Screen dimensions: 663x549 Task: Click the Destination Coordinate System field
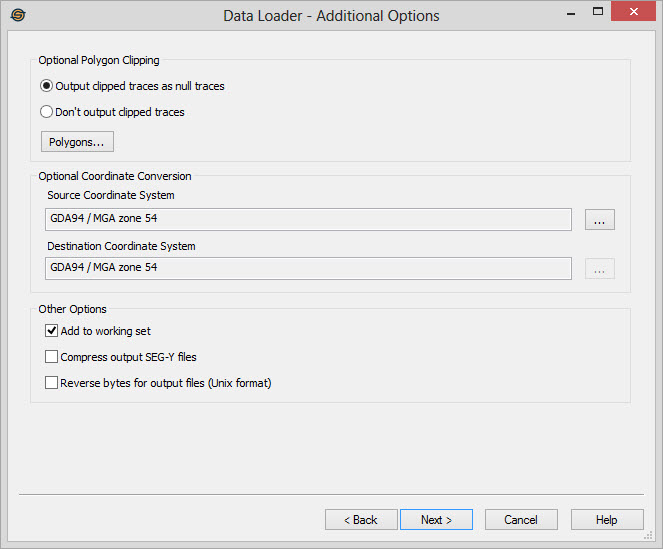(x=308, y=268)
